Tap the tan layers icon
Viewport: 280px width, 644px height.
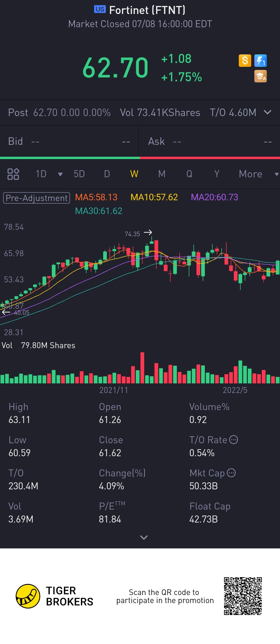pos(261,76)
